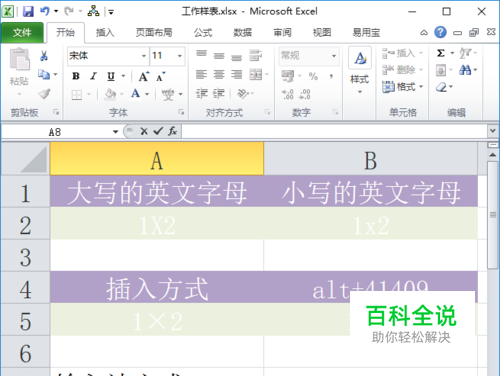Decrease indent
The width and height of the screenshot is (500, 376).
point(202,94)
